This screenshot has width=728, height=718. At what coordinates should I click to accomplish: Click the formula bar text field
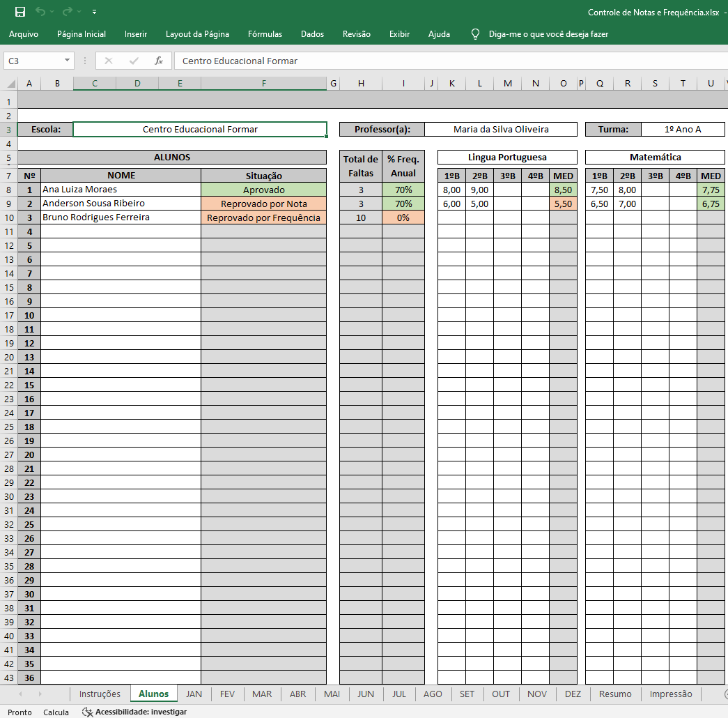tap(446, 61)
